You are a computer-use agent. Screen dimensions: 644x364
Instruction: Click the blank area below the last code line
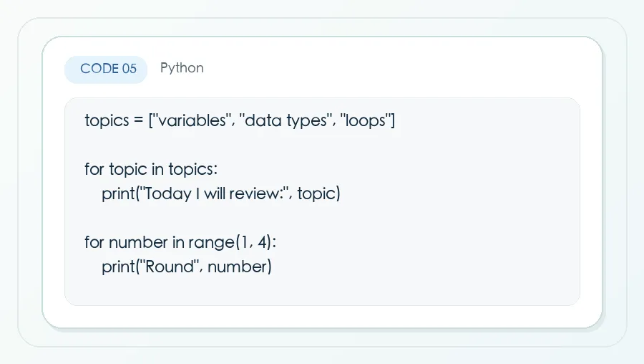[x=322, y=290]
